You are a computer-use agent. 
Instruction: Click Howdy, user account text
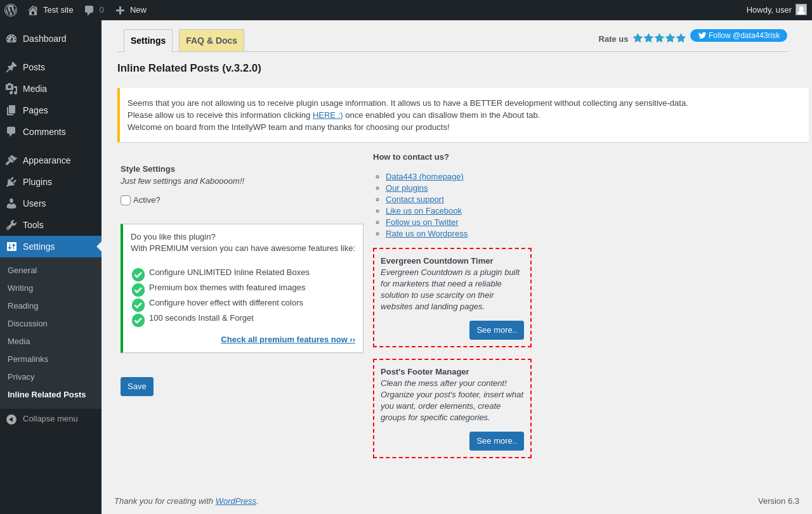click(x=769, y=10)
